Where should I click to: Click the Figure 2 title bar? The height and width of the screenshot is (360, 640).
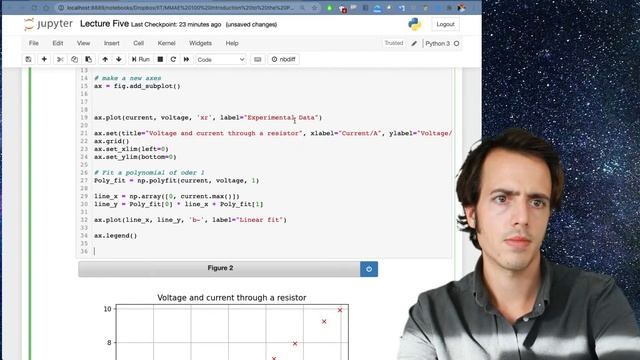coord(220,269)
